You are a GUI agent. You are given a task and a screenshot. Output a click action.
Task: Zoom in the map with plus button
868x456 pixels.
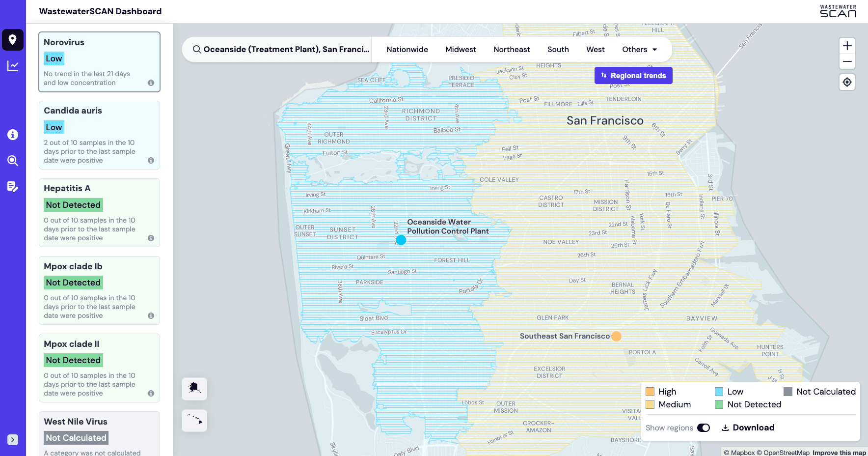pos(847,46)
